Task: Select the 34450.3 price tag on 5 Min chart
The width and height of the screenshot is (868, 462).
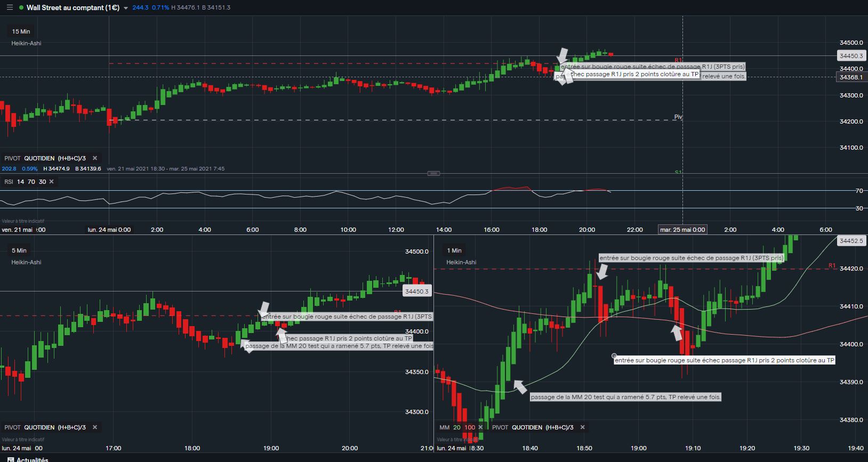Action: [417, 291]
